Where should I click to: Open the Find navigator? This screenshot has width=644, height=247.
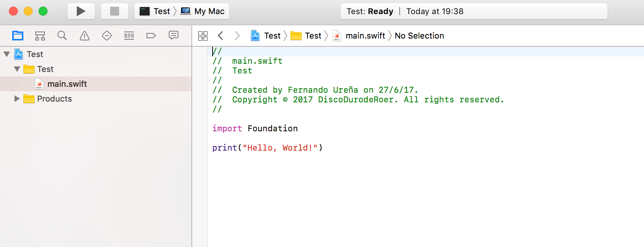62,36
